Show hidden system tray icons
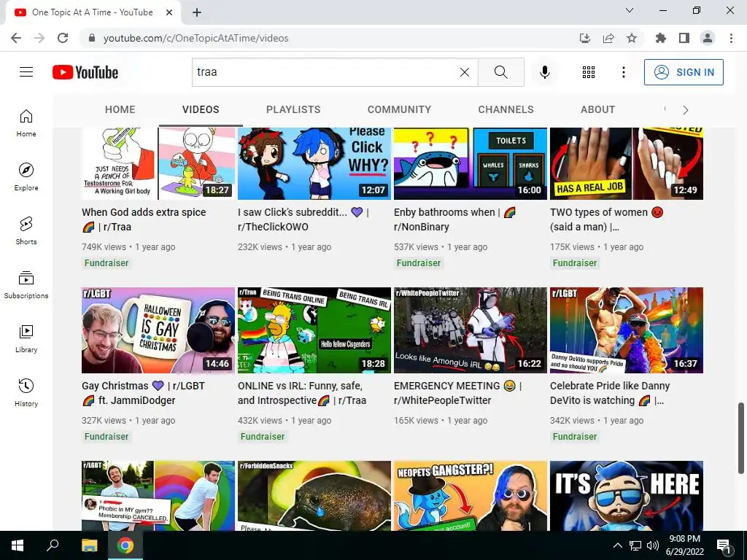This screenshot has width=747, height=560. 617,545
